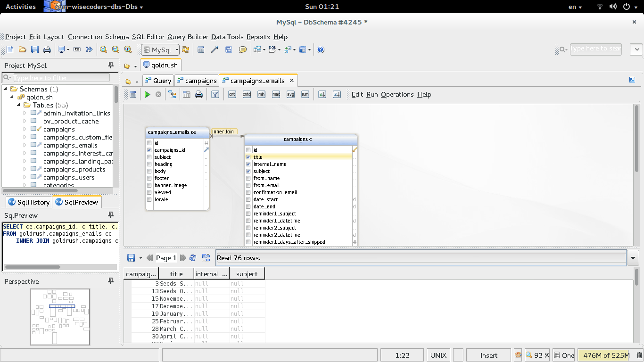Pin the Project MySql panel
The height and width of the screenshot is (362, 644).
click(111, 65)
